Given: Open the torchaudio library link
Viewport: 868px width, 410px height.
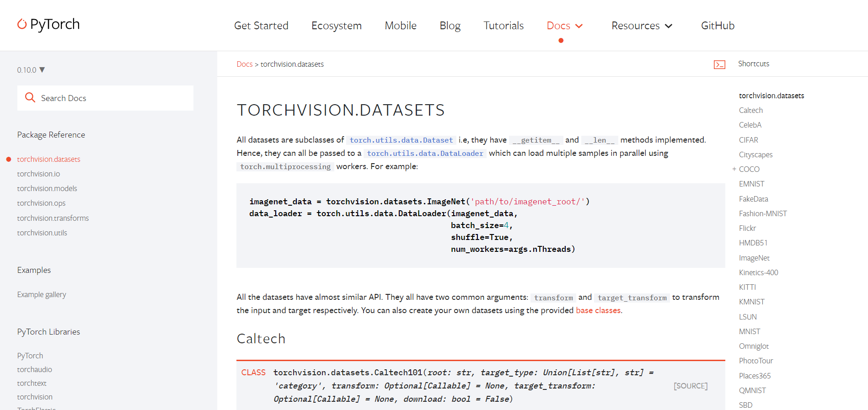Looking at the screenshot, I should pyautogui.click(x=35, y=369).
